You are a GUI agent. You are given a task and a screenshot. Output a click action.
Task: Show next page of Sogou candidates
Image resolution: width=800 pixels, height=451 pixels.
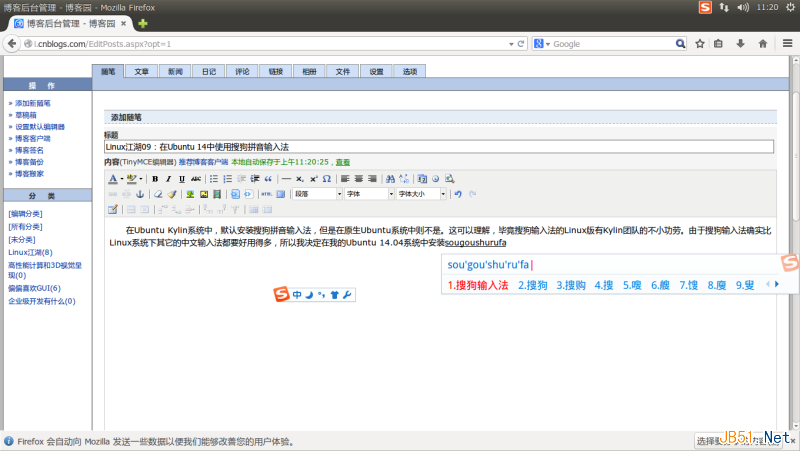tap(777, 285)
